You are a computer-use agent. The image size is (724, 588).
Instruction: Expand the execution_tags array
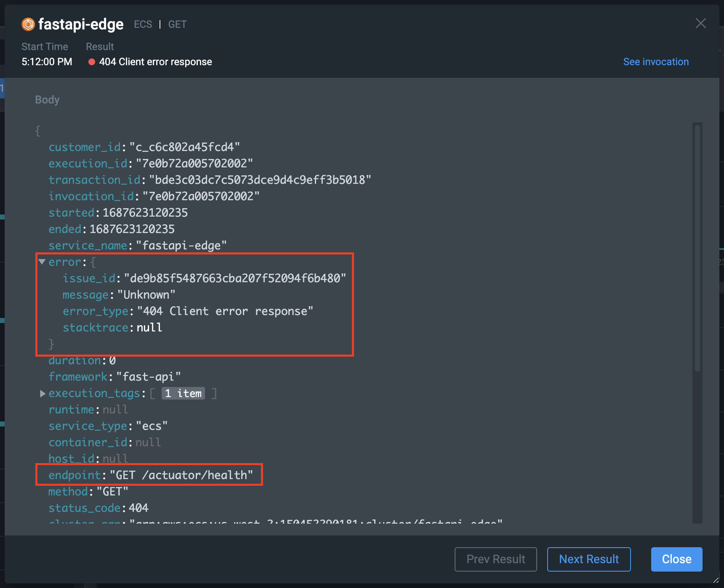[x=42, y=393]
